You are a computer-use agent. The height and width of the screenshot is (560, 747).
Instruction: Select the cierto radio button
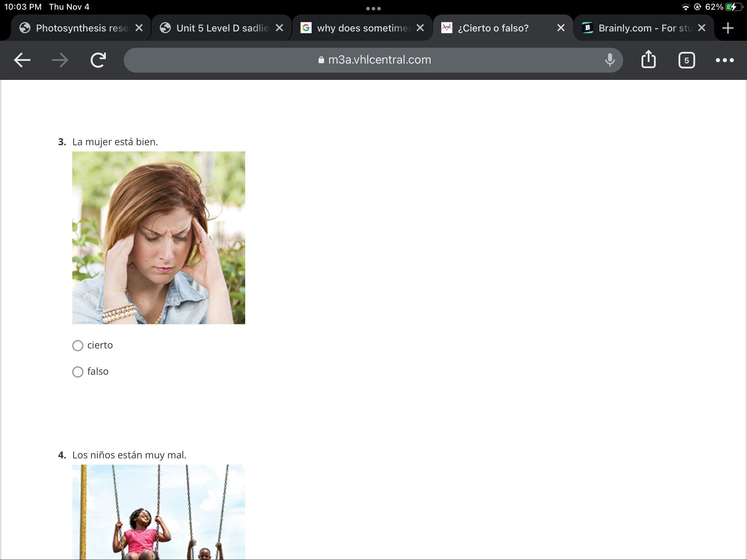78,346
